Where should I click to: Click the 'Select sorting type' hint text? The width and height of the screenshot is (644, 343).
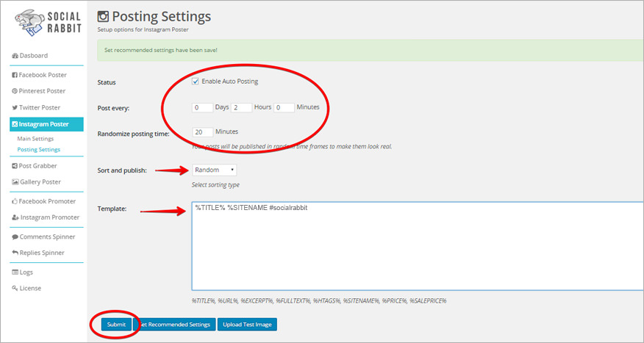pyautogui.click(x=215, y=185)
